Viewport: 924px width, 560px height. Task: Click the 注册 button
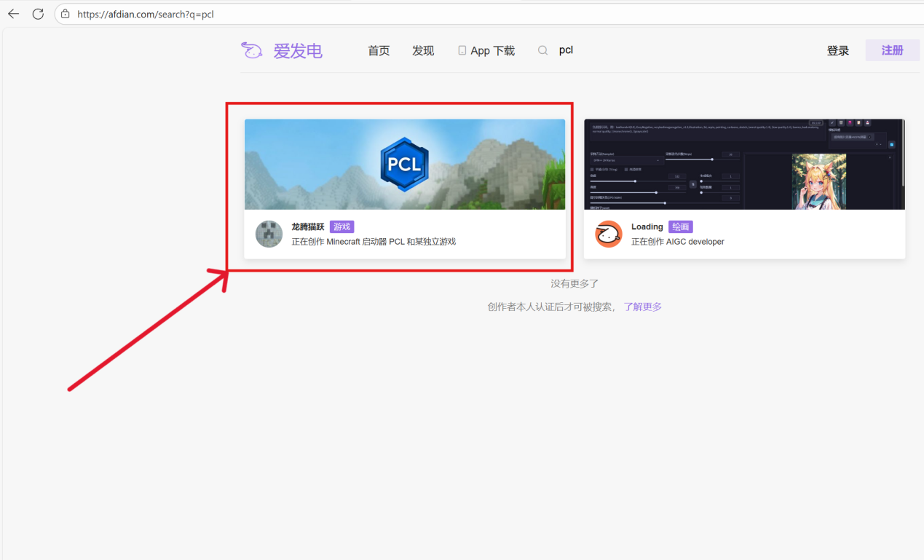(891, 50)
